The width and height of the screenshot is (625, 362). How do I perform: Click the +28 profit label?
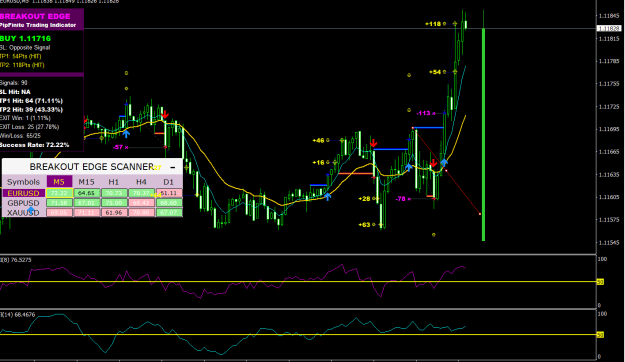point(364,199)
